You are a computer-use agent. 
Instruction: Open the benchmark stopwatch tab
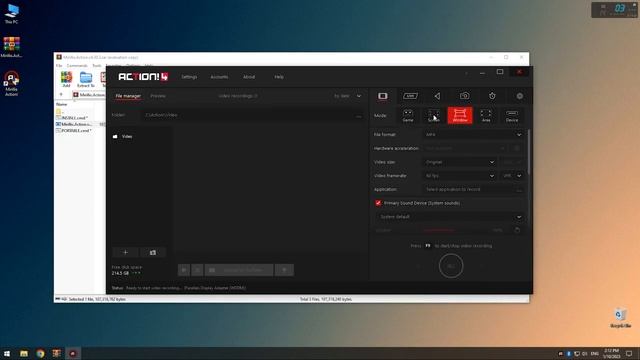pos(492,96)
